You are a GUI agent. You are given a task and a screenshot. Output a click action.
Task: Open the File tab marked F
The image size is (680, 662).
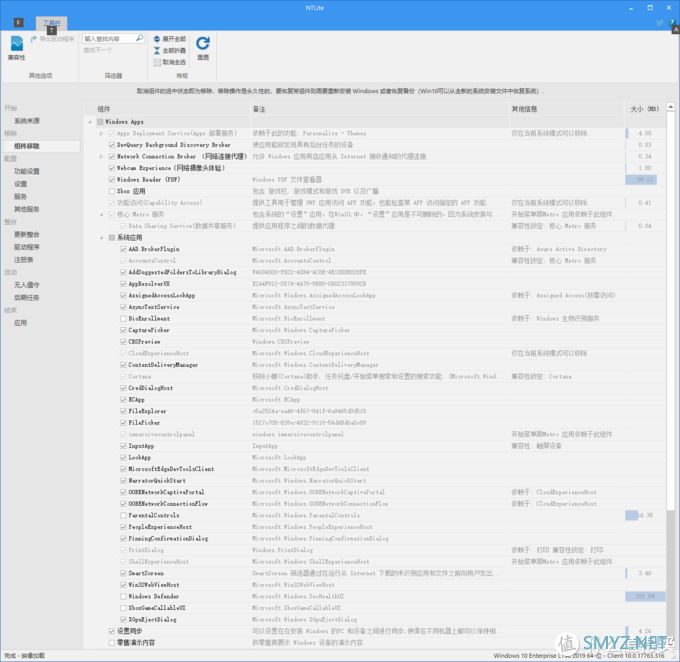click(18, 23)
